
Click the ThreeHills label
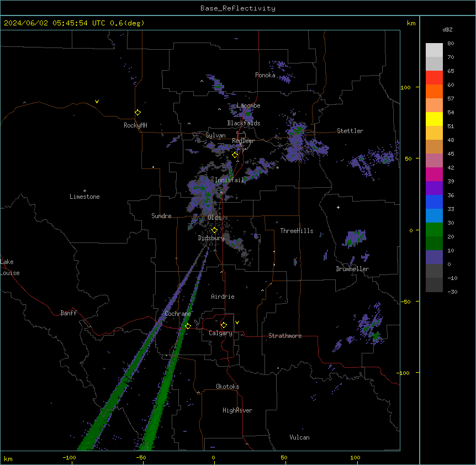click(x=297, y=231)
